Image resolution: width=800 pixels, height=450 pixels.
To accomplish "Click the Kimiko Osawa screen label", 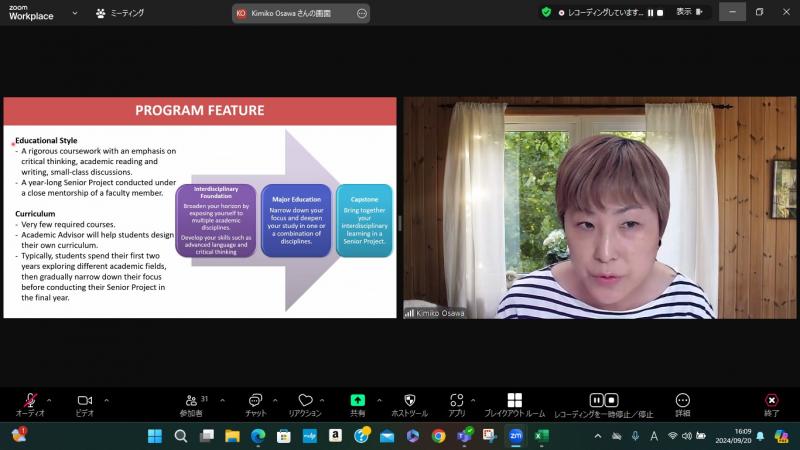I will [x=291, y=13].
